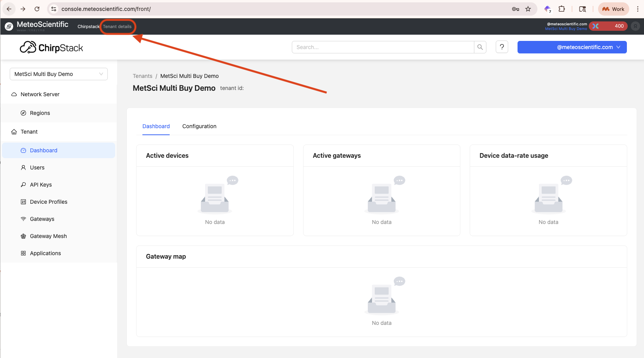Open the question mark help button
The image size is (644, 358).
(x=502, y=47)
